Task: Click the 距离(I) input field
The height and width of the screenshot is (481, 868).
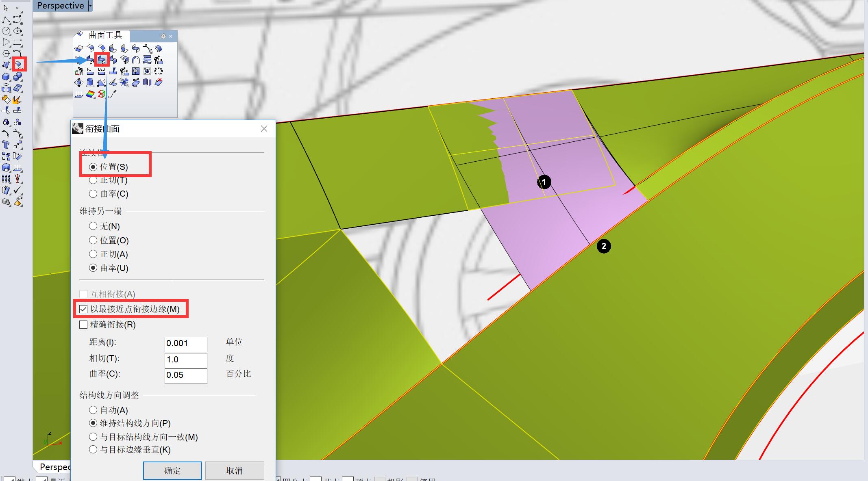Action: click(x=185, y=344)
